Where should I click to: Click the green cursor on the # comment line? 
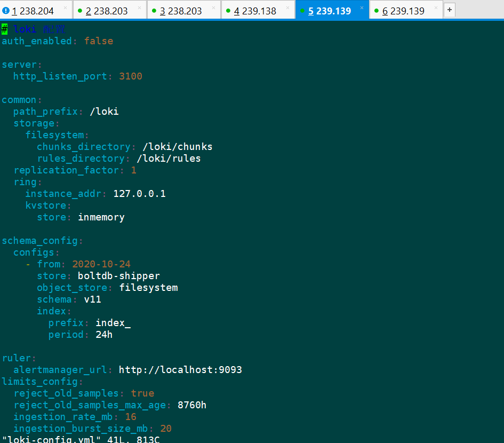(4, 29)
